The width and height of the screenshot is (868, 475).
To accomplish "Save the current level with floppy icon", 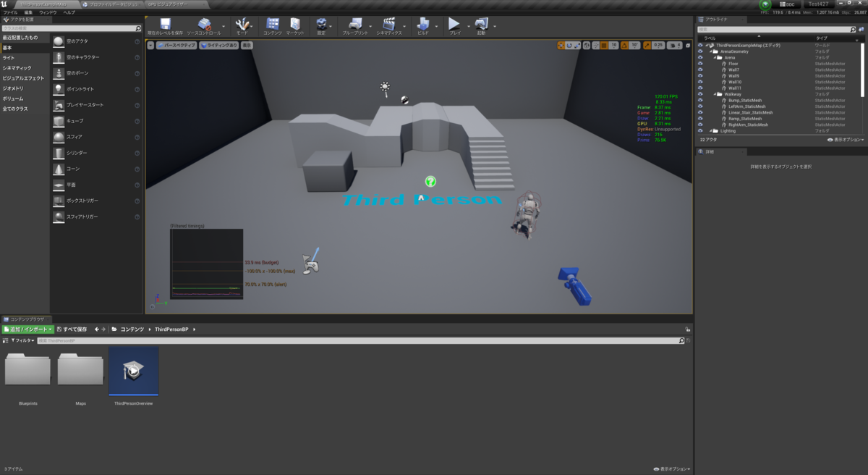I will coord(165,24).
